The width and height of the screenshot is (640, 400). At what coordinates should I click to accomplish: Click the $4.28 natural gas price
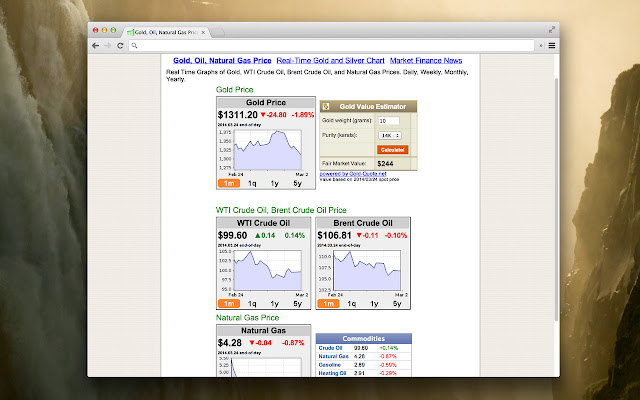click(x=230, y=343)
